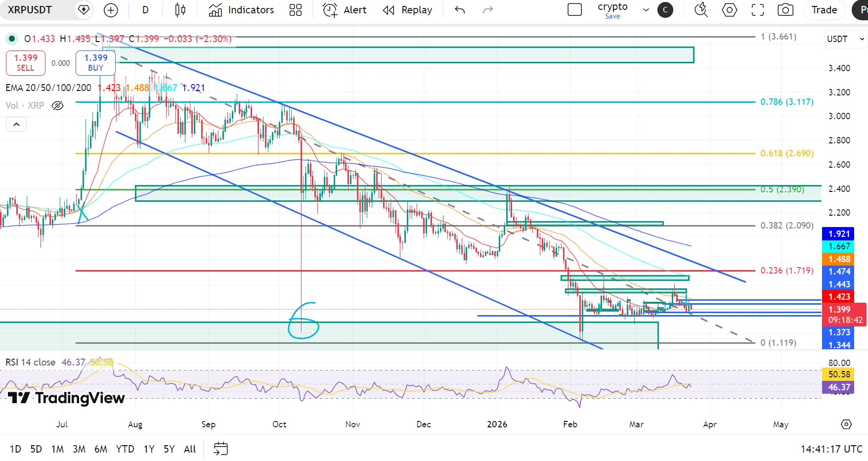Open the compare or add symbol plus button
Screen dimensions: 868x461
(111, 10)
